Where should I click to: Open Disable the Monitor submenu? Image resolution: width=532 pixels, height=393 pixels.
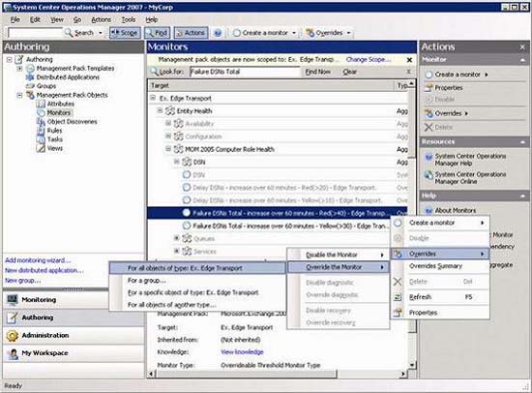click(x=339, y=255)
